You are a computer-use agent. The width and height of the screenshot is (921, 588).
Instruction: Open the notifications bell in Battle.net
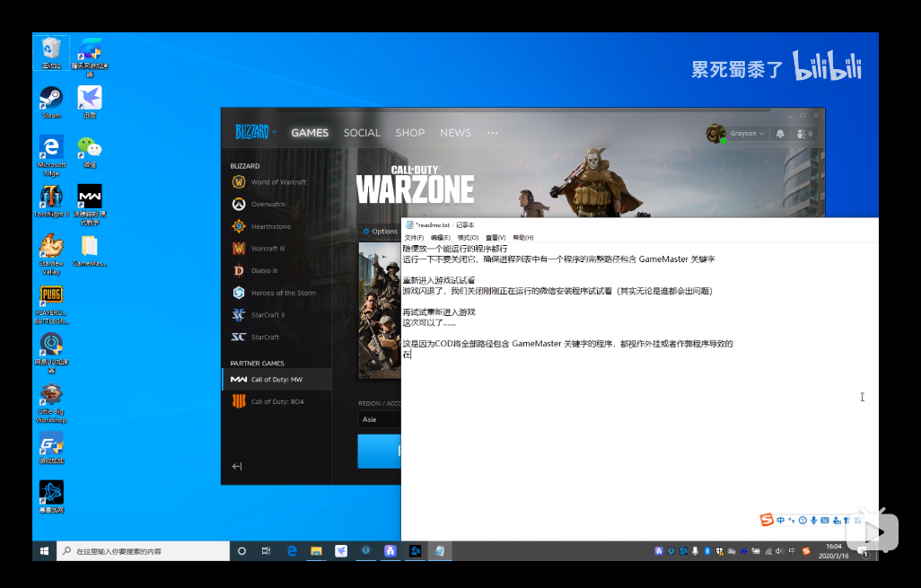coord(780,134)
